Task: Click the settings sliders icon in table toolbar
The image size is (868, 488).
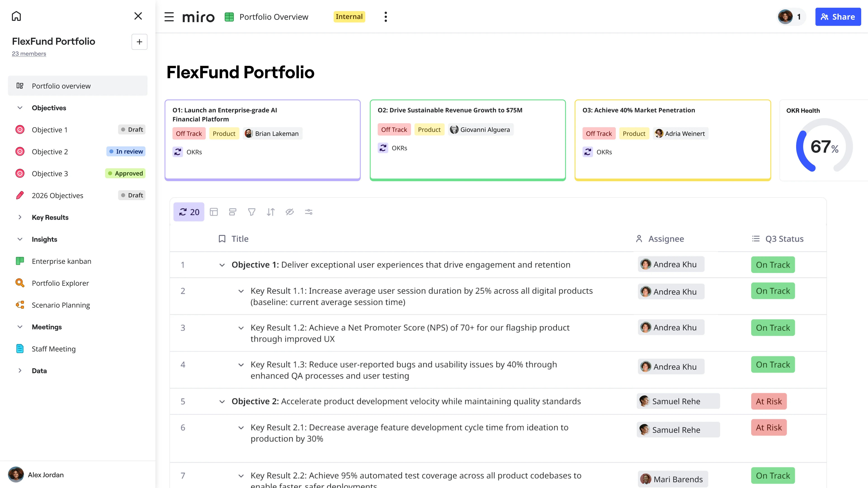Action: [x=309, y=212]
